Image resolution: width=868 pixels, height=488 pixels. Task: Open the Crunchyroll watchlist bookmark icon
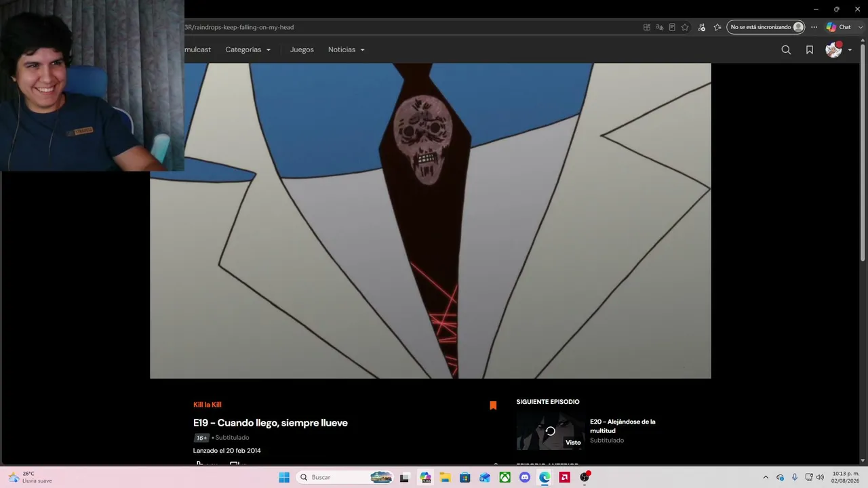pos(810,49)
